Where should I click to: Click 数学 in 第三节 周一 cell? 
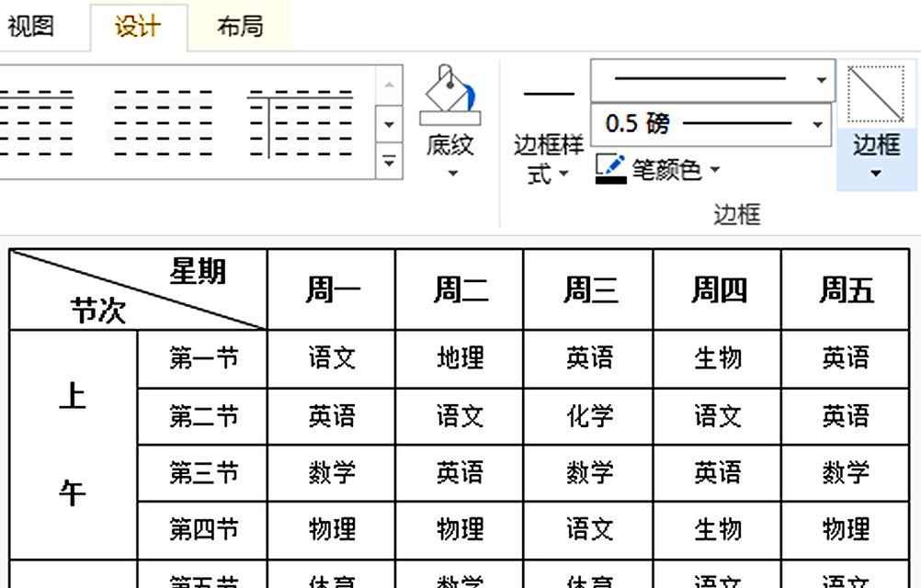333,473
